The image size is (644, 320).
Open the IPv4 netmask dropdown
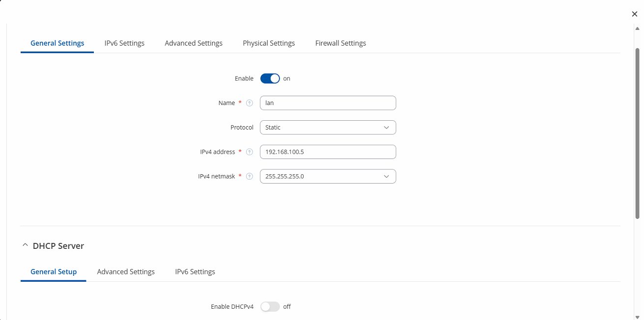pyautogui.click(x=328, y=176)
